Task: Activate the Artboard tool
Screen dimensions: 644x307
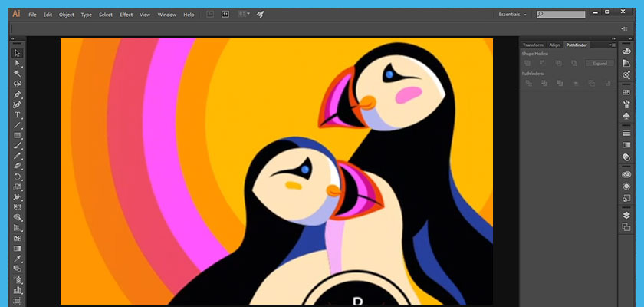Action: (17, 301)
